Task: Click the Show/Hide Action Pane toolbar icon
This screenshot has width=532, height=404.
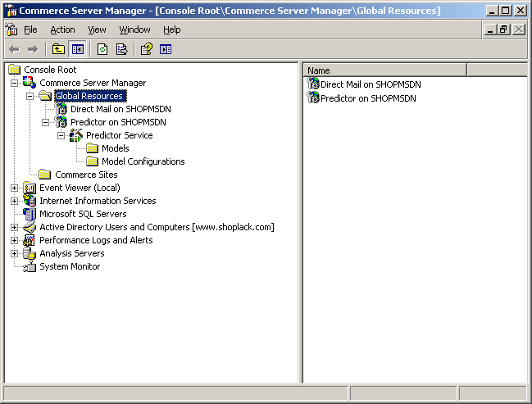Action: [166, 49]
